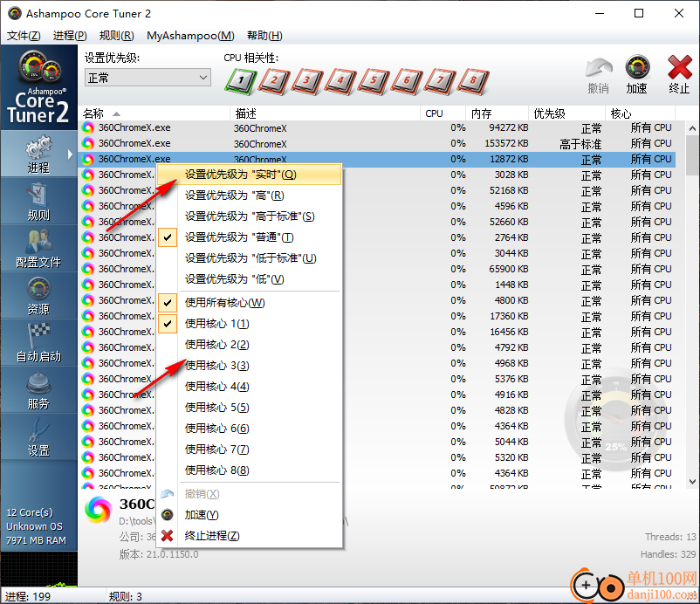Select 360ChromeX.exe row with 94272 KB memory
700x604 pixels.
pos(377,127)
